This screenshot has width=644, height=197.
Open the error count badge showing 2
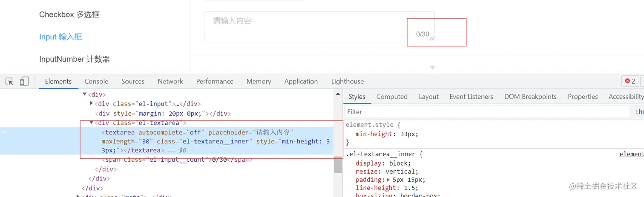630,81
